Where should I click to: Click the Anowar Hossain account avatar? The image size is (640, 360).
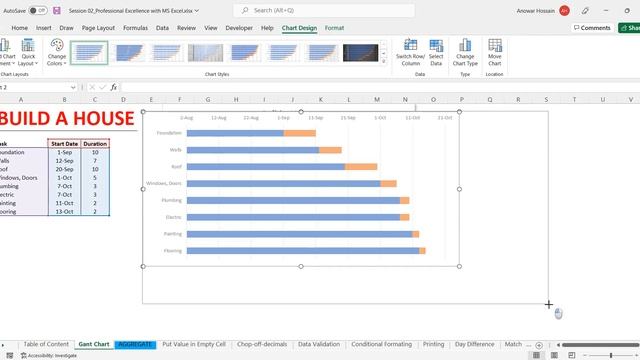coord(564,11)
